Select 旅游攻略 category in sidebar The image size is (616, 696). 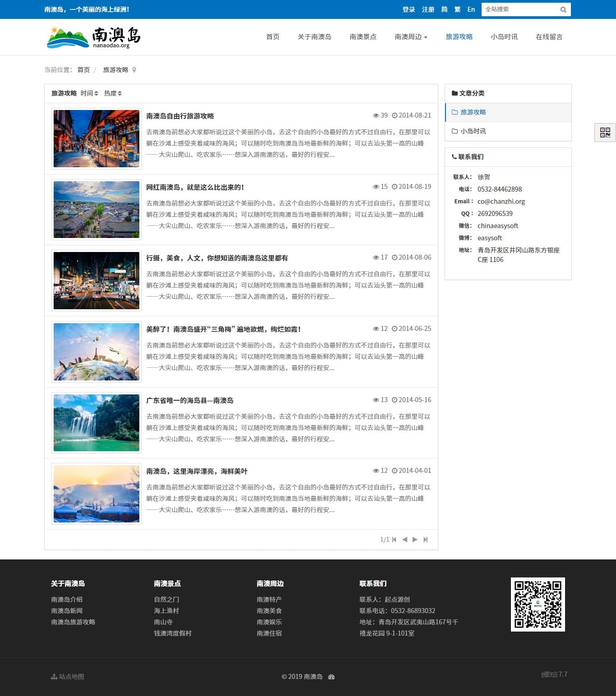[x=473, y=112]
